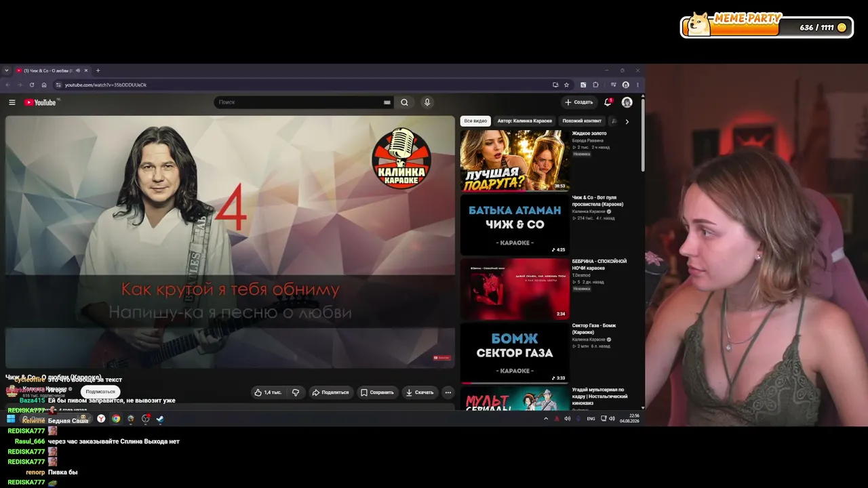This screenshot has height=488, width=868.
Task: Open YouTube notifications bell
Action: (x=608, y=102)
